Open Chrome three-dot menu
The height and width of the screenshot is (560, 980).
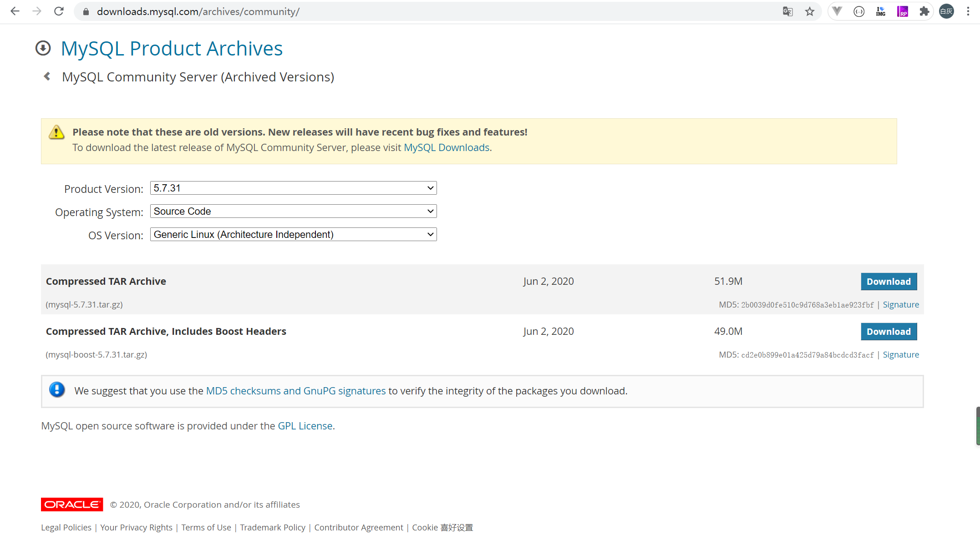pyautogui.click(x=968, y=11)
